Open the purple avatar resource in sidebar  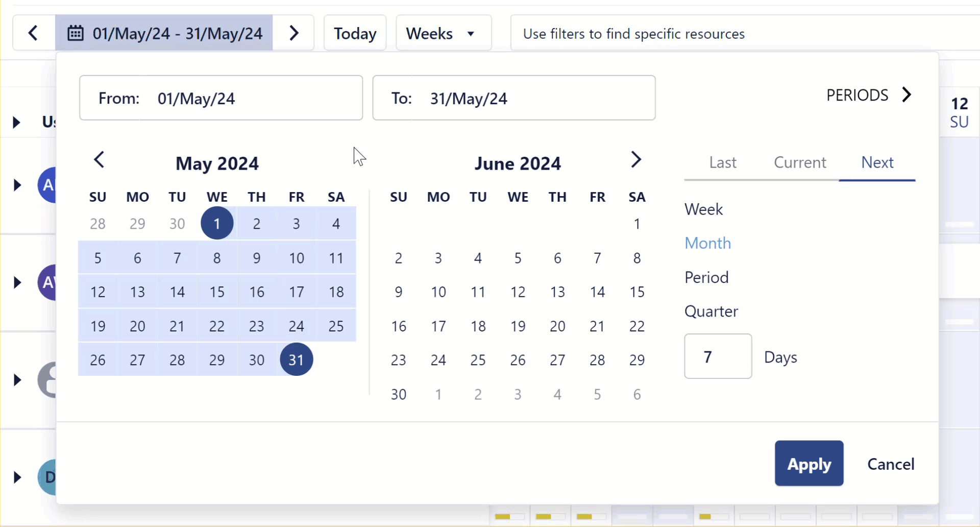pyautogui.click(x=48, y=282)
